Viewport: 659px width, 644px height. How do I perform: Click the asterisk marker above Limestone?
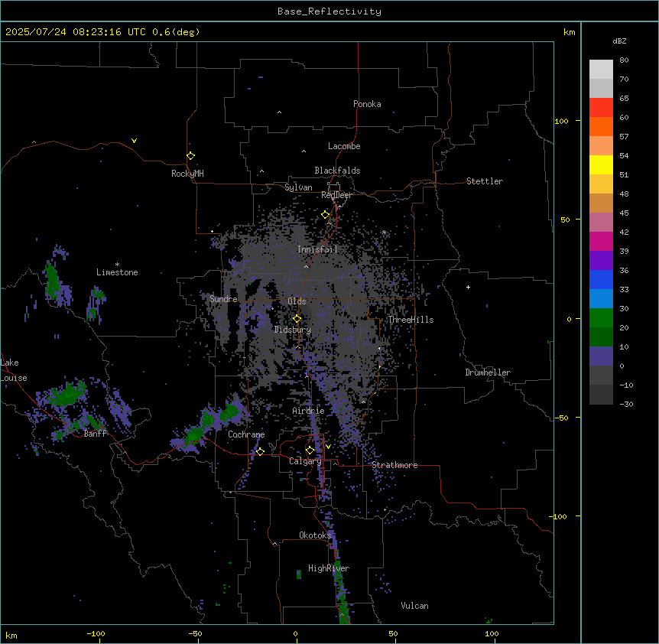117,265
